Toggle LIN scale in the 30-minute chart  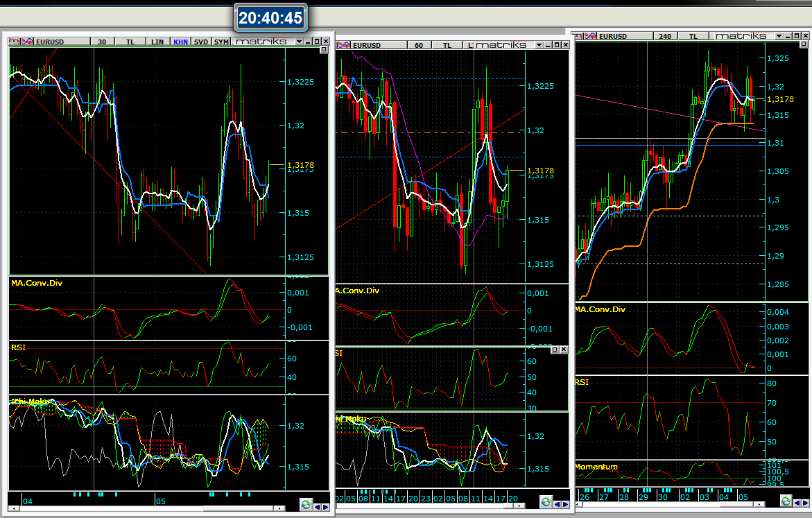click(157, 42)
